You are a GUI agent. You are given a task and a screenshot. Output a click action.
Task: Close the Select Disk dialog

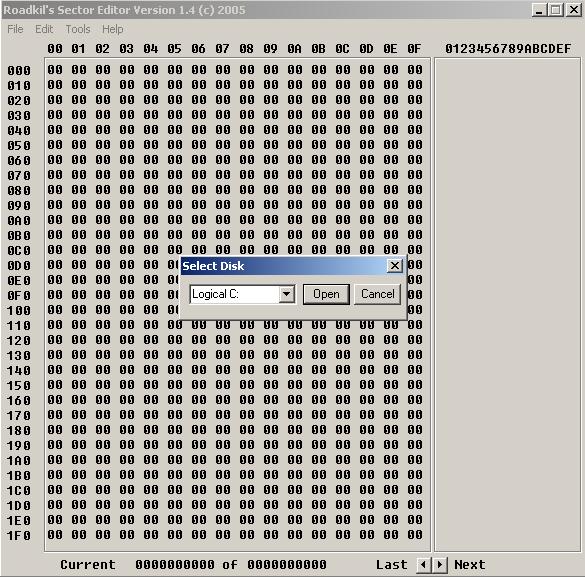point(395,266)
